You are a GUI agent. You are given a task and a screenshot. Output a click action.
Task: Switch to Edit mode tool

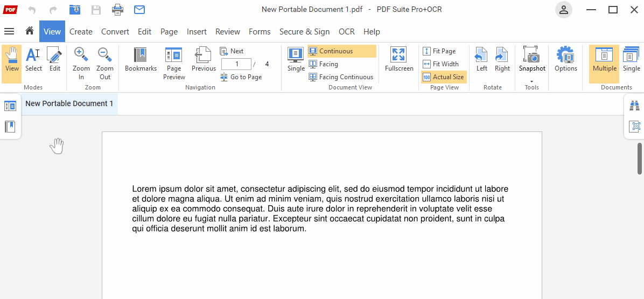click(54, 60)
